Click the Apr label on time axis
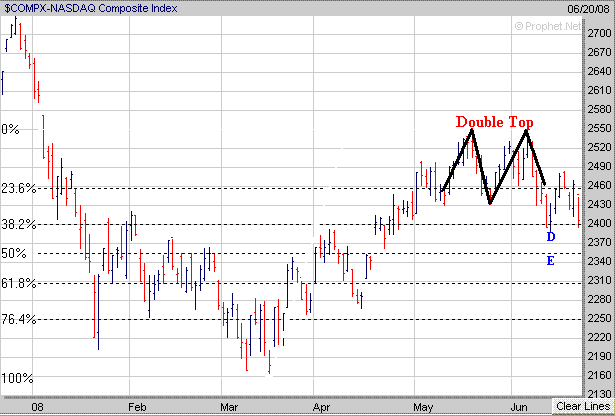 (322, 407)
